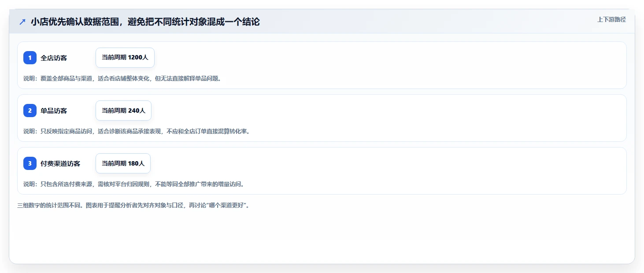This screenshot has width=644, height=273.
Task: Select the 付费渠道访客 label
Action: (x=60, y=163)
